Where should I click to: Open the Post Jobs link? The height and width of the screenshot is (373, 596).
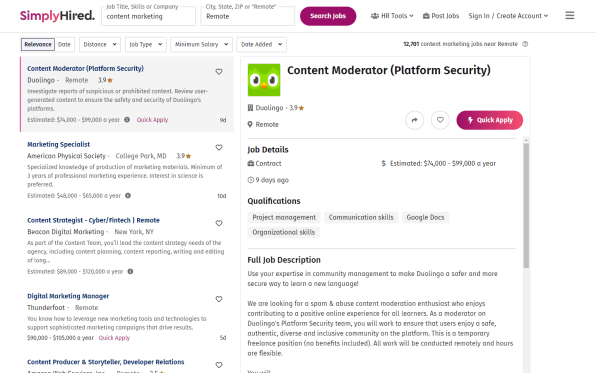click(x=441, y=16)
